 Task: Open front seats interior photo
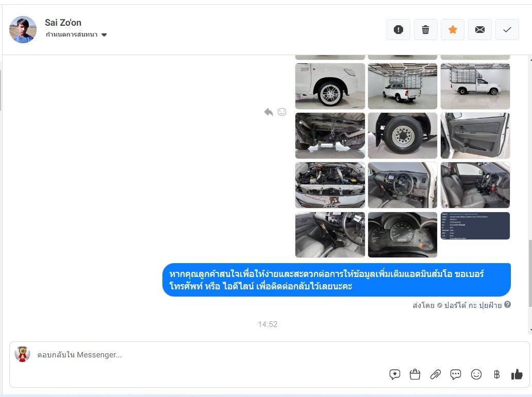pos(475,185)
